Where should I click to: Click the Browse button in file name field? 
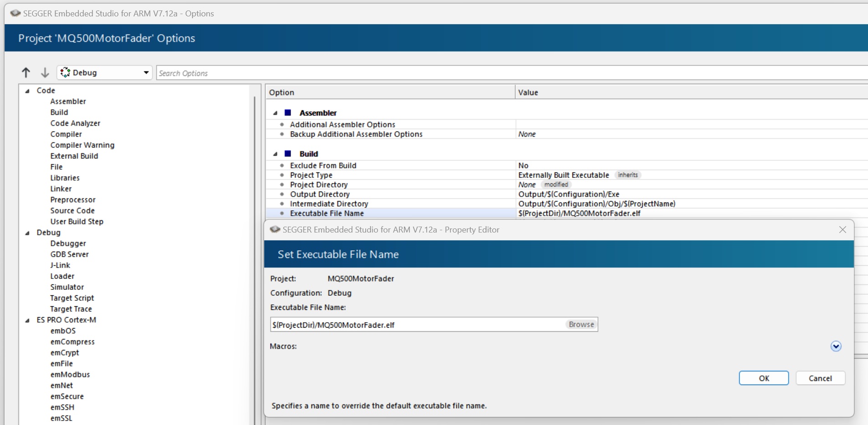click(x=581, y=324)
